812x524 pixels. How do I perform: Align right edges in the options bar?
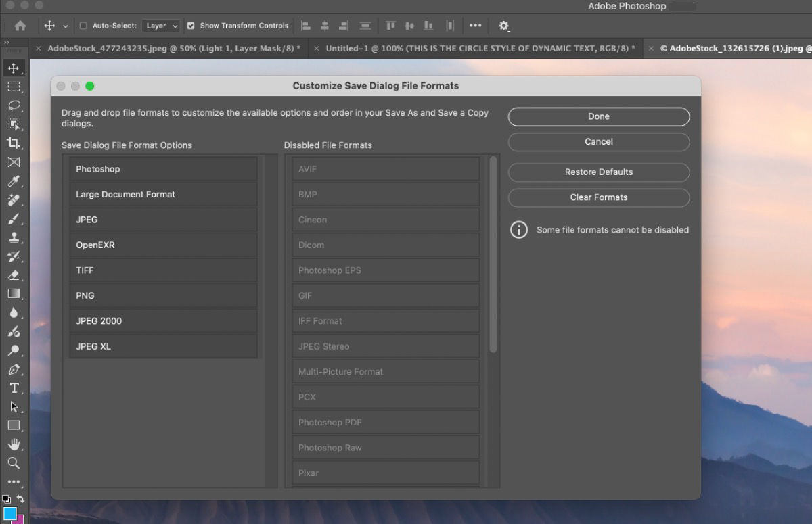344,26
